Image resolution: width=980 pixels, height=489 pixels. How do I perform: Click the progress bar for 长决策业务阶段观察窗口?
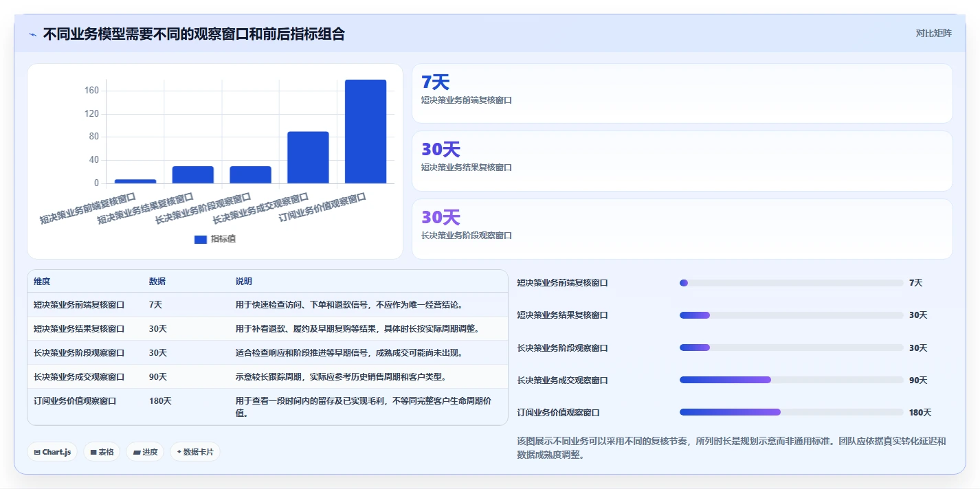coord(791,348)
